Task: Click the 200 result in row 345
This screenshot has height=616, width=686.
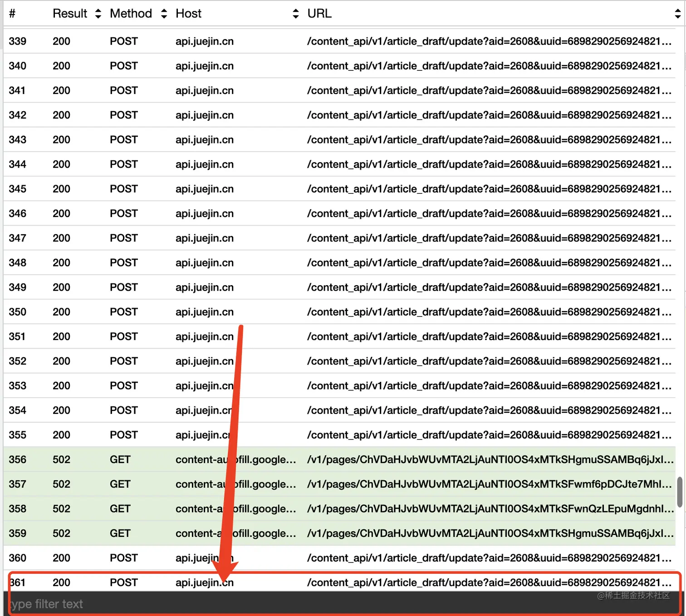Action: [x=61, y=189]
